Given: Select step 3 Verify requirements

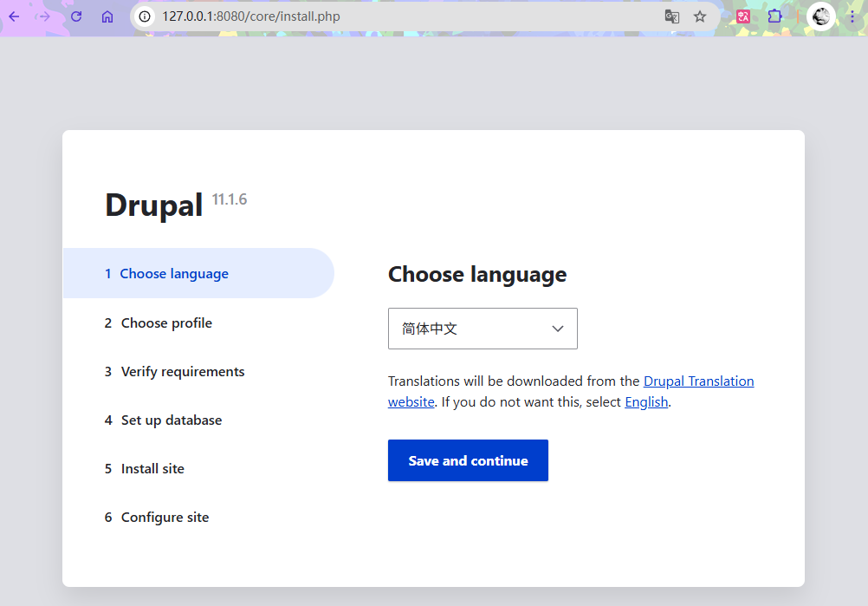Looking at the screenshot, I should pyautogui.click(x=174, y=372).
